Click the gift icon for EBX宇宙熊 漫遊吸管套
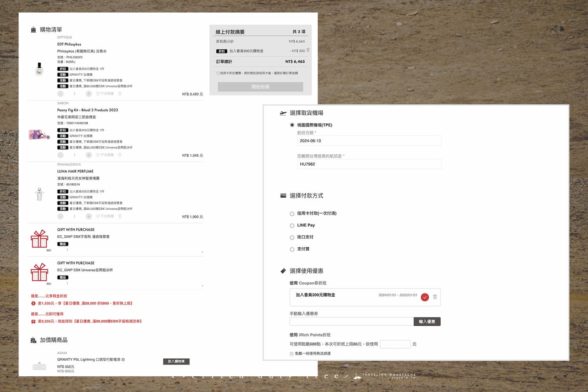The width and height of the screenshot is (588, 392). pyautogui.click(x=39, y=239)
